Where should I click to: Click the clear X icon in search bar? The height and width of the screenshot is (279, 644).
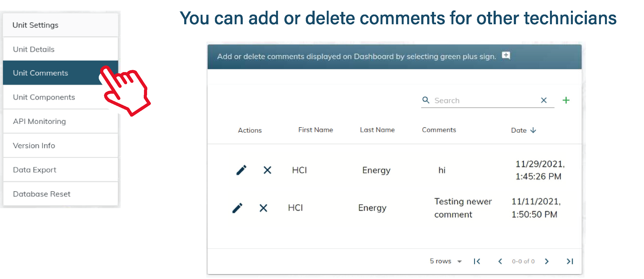pyautogui.click(x=543, y=101)
